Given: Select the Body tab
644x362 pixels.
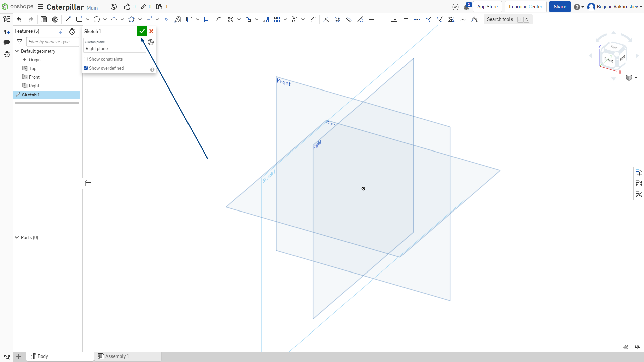Looking at the screenshot, I should click(x=60, y=356).
